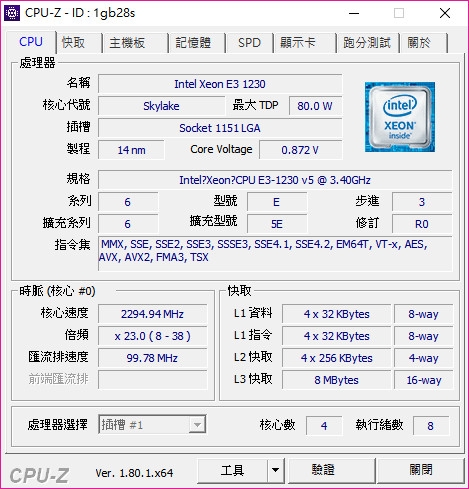Click the 步進 value 3

click(x=422, y=202)
